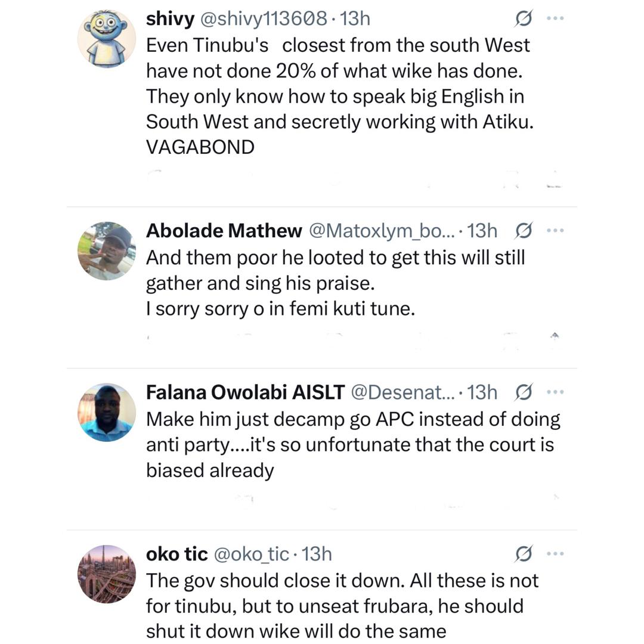Select the display name Abolade Mathew
Screen dimensions: 644x644
click(x=224, y=230)
